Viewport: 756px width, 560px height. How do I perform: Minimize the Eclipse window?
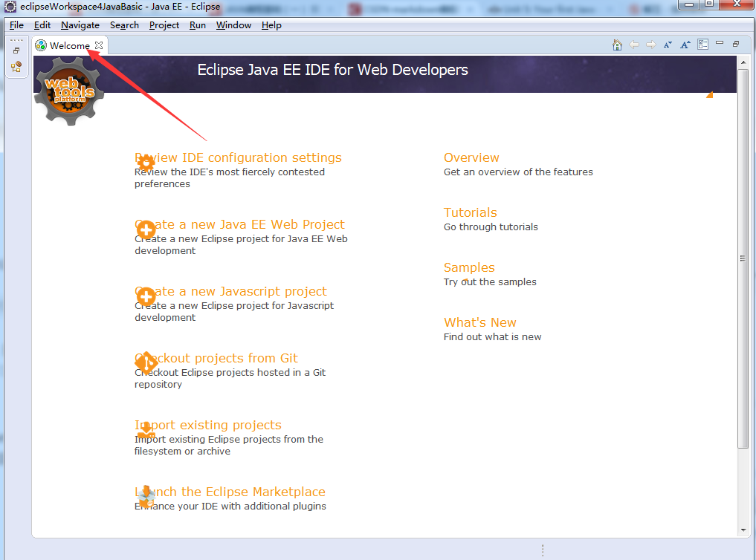point(690,4)
